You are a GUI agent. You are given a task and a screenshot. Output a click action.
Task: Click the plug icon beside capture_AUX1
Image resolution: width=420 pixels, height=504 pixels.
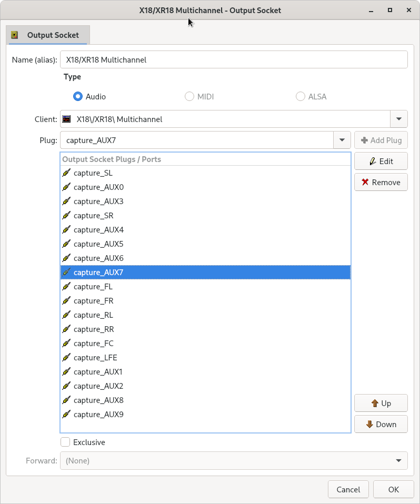pyautogui.click(x=66, y=372)
